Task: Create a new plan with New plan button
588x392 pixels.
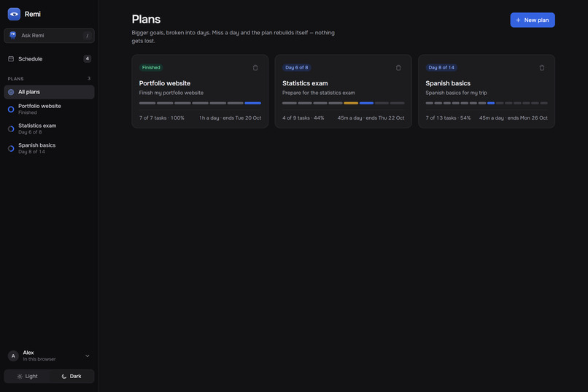Action: (532, 20)
